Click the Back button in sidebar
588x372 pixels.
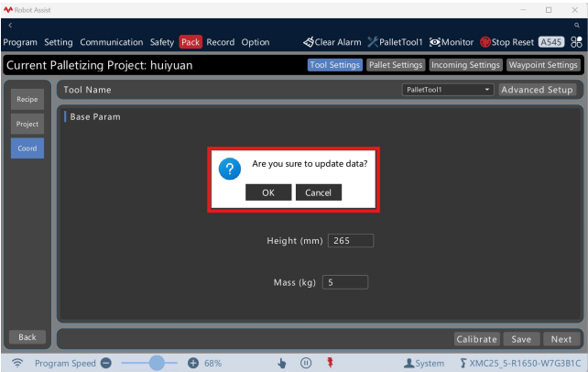coord(27,337)
